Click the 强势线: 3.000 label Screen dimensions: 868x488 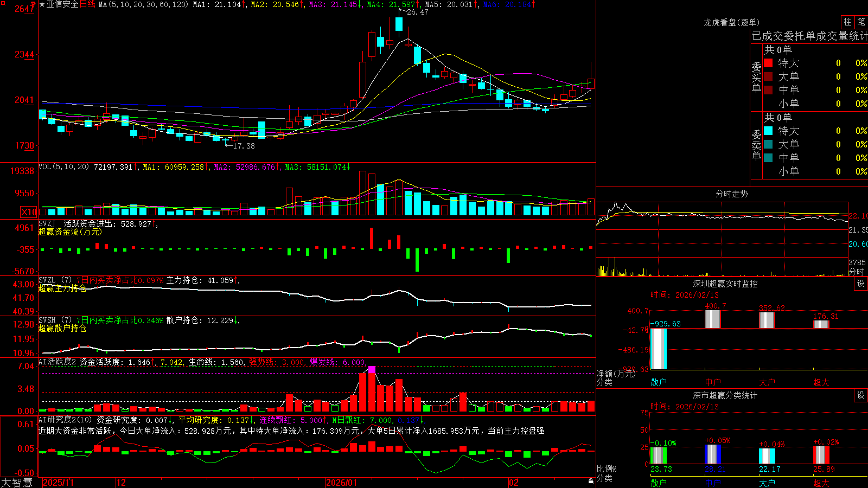click(x=277, y=362)
